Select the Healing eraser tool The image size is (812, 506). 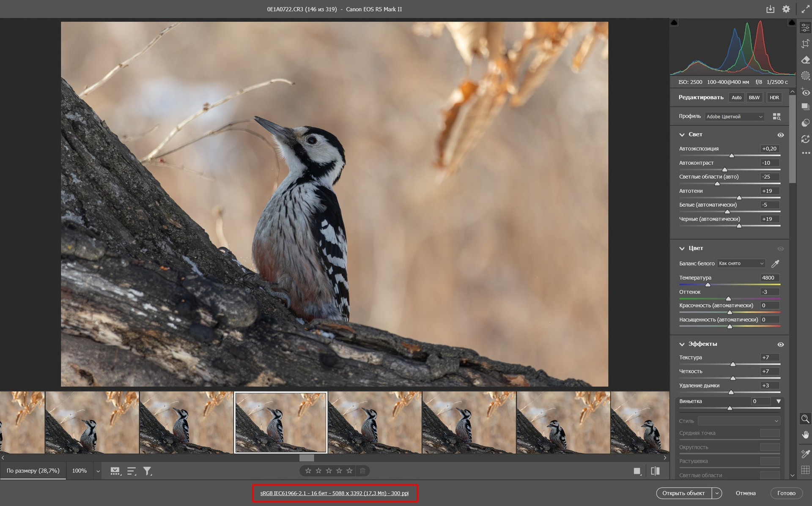click(x=805, y=60)
